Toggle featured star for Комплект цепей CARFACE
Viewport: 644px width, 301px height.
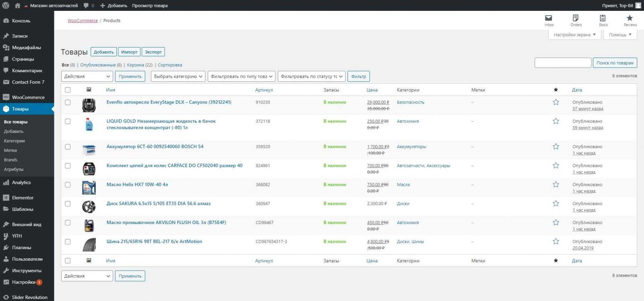click(x=556, y=166)
